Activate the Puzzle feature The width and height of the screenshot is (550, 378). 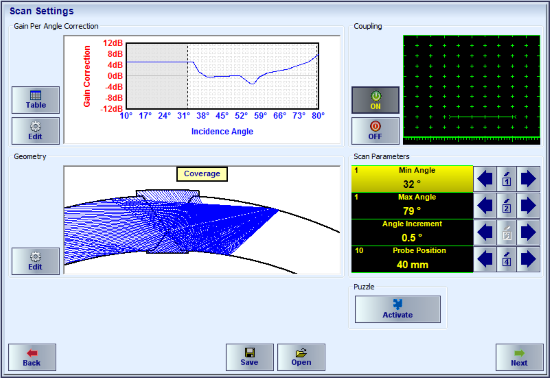tap(398, 309)
